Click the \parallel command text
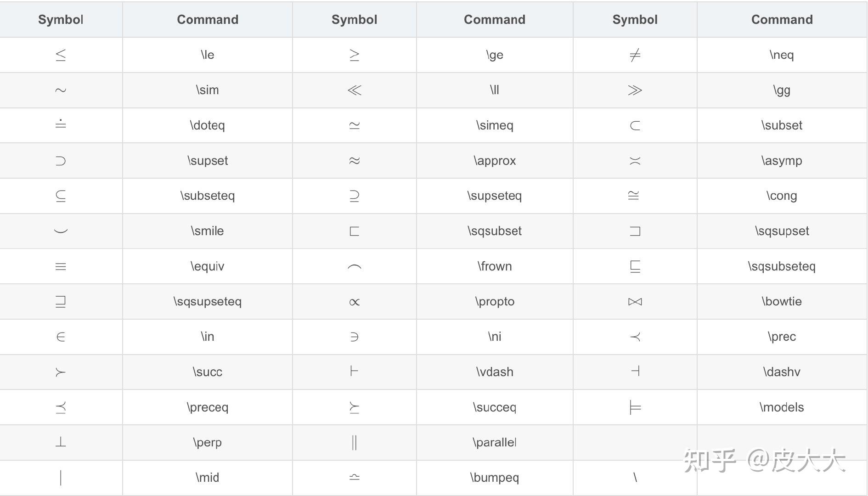Image resolution: width=868 pixels, height=496 pixels. pyautogui.click(x=495, y=442)
